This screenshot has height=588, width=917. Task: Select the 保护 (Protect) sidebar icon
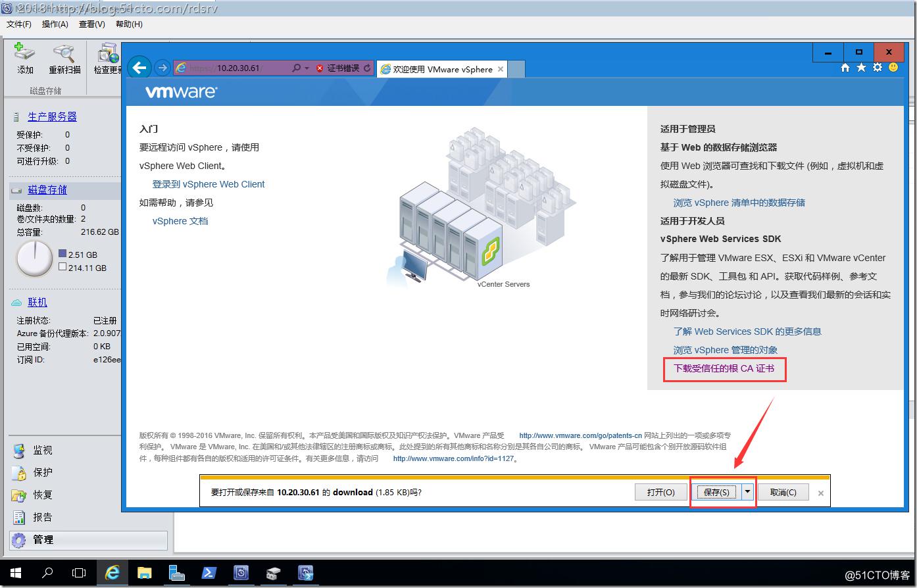(x=19, y=472)
